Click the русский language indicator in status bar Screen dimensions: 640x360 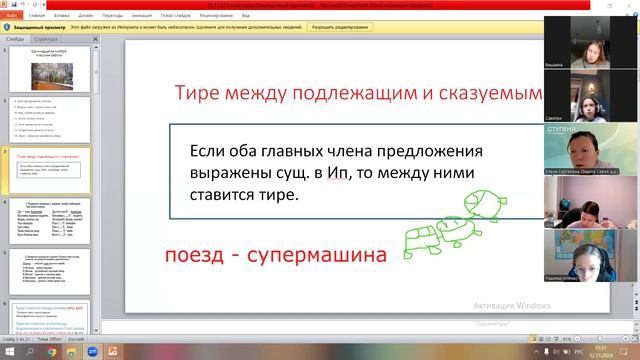(x=76, y=339)
